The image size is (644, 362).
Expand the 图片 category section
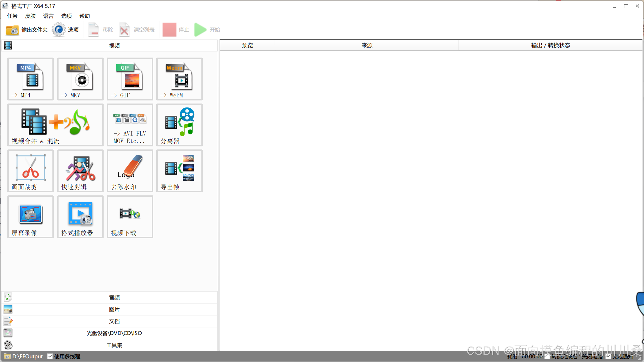point(114,309)
